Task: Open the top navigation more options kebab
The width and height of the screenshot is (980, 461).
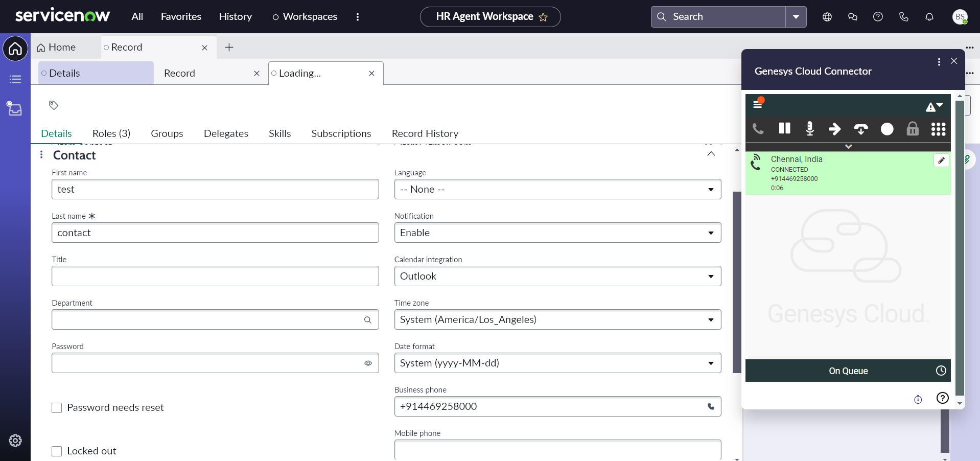Action: coord(358,17)
